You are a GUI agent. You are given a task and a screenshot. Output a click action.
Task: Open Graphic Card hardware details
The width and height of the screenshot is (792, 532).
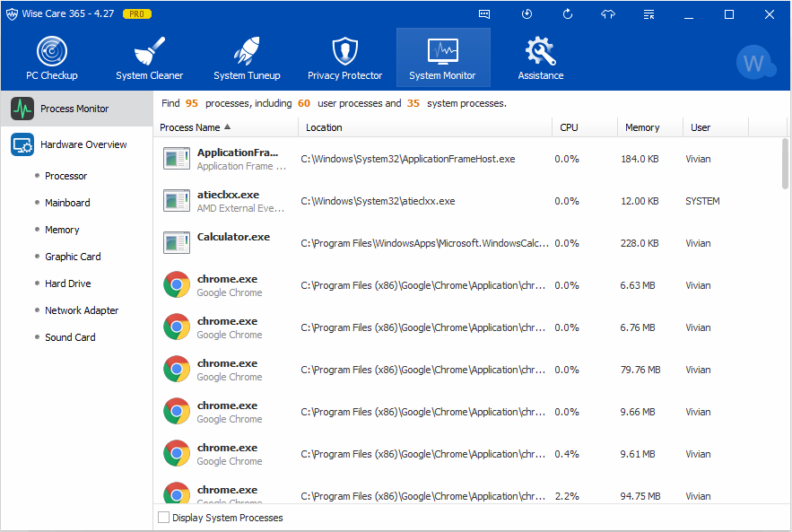(x=73, y=257)
